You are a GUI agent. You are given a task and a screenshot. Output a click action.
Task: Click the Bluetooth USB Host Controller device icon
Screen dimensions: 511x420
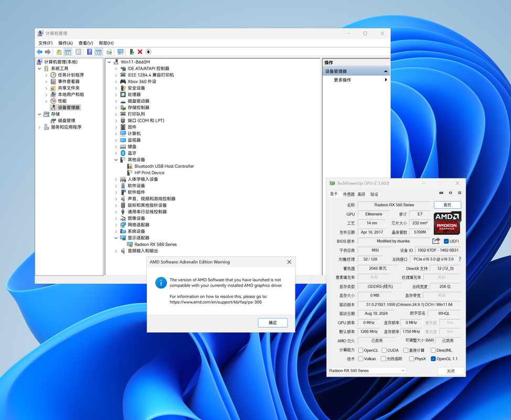coord(130,166)
